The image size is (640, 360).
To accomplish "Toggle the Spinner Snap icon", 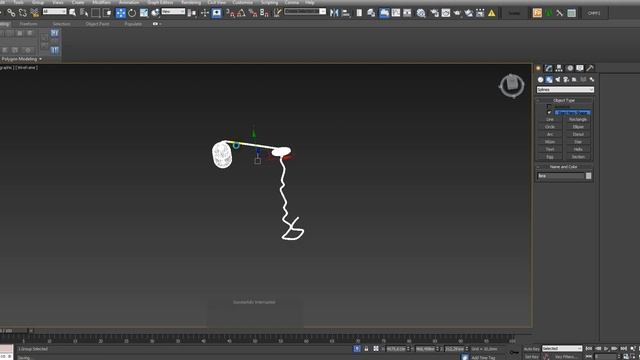I will [x=264, y=13].
